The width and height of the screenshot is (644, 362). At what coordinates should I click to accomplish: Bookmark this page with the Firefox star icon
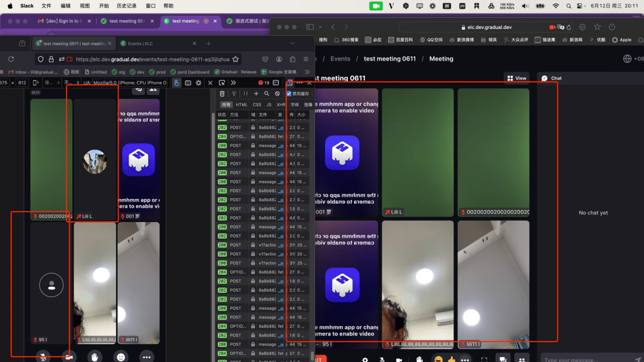(x=236, y=60)
